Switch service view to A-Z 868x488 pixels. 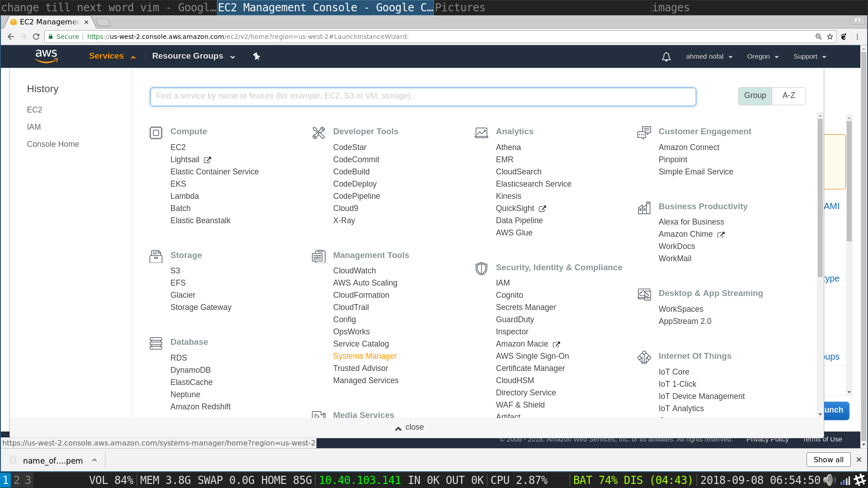point(788,96)
